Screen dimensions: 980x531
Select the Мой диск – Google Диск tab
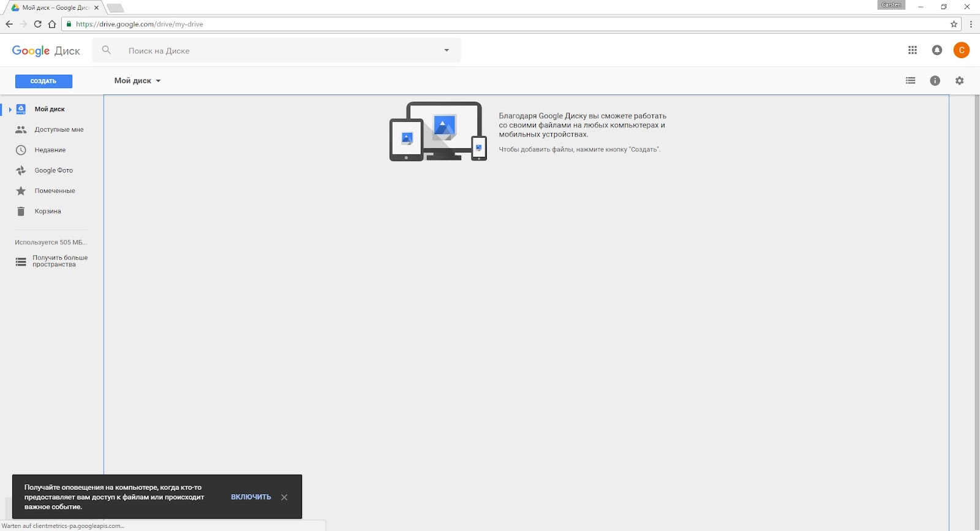[55, 8]
